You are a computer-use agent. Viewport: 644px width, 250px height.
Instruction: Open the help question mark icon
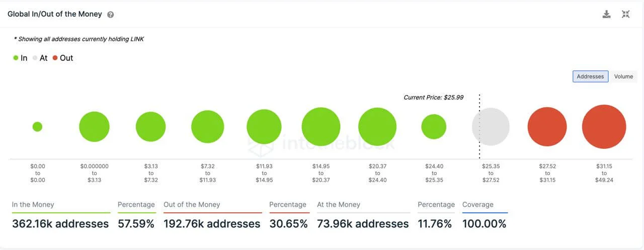(x=111, y=15)
